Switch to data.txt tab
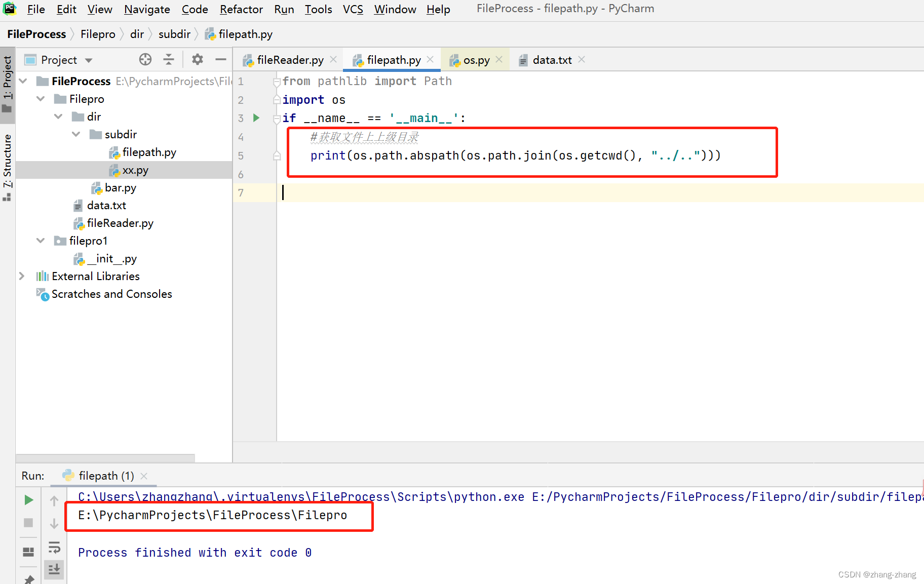This screenshot has width=924, height=584. point(552,60)
